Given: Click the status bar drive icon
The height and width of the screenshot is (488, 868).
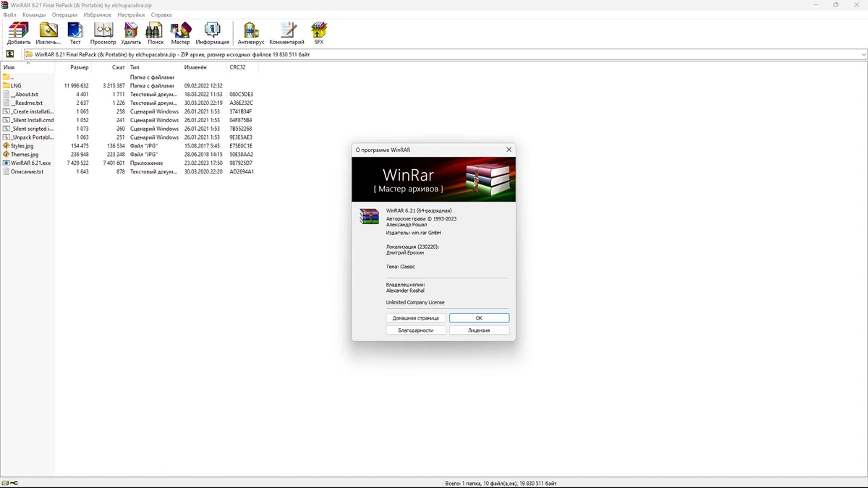Looking at the screenshot, I should (5, 483).
